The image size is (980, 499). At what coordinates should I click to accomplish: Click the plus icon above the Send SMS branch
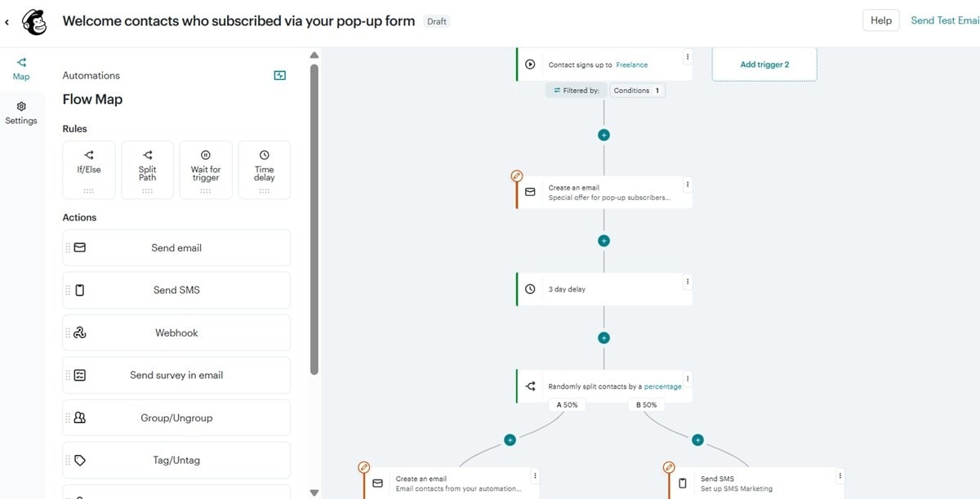click(x=698, y=439)
